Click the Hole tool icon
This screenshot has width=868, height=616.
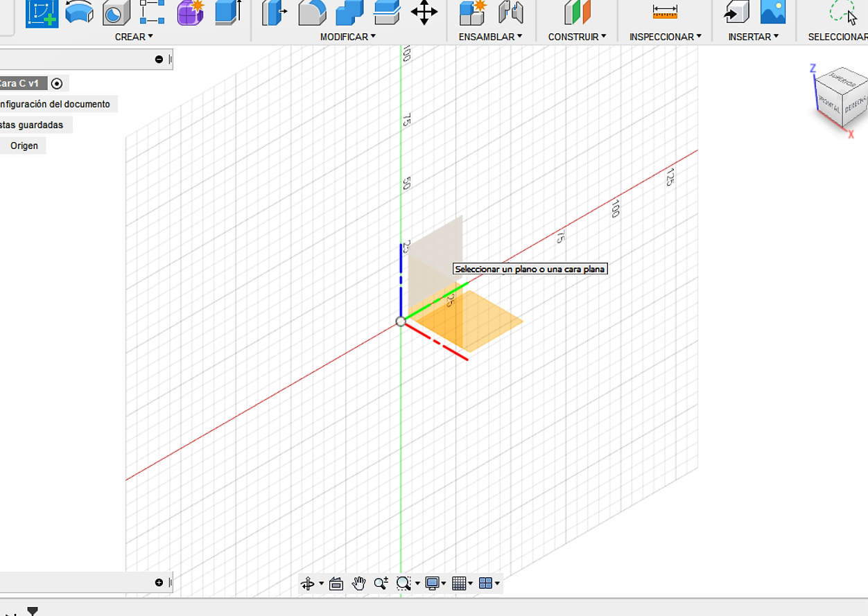pyautogui.click(x=116, y=12)
